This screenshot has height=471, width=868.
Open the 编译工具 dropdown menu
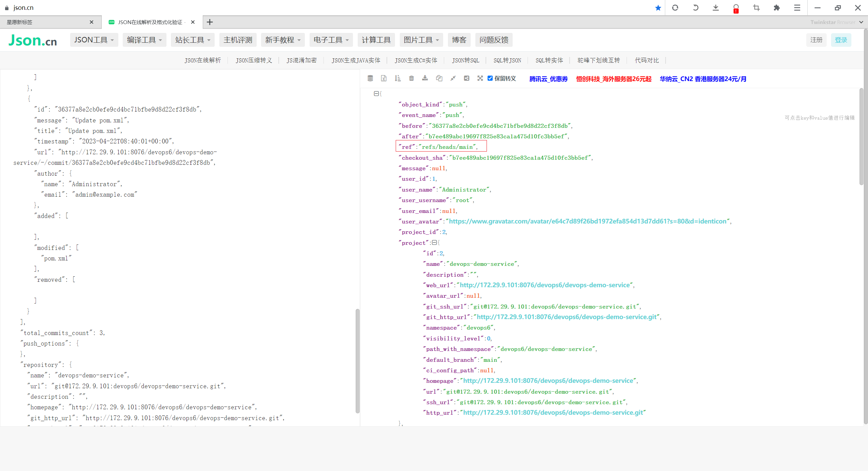pyautogui.click(x=144, y=40)
